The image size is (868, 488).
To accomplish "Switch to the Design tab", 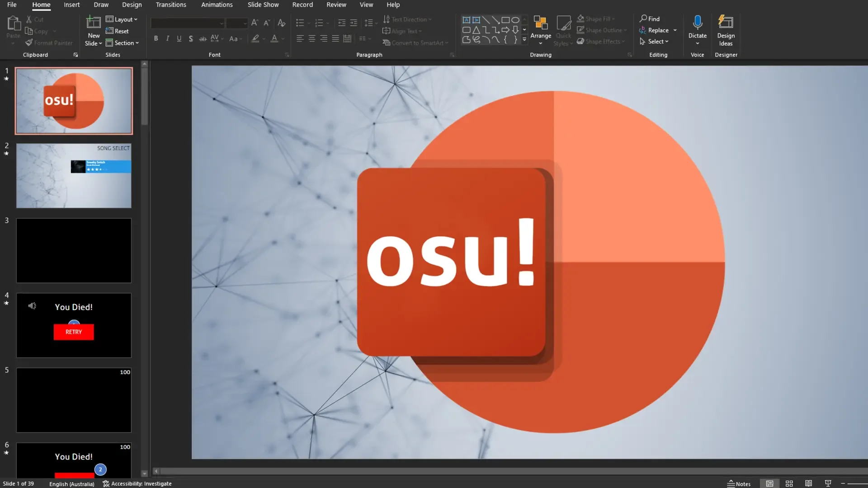I will point(132,5).
